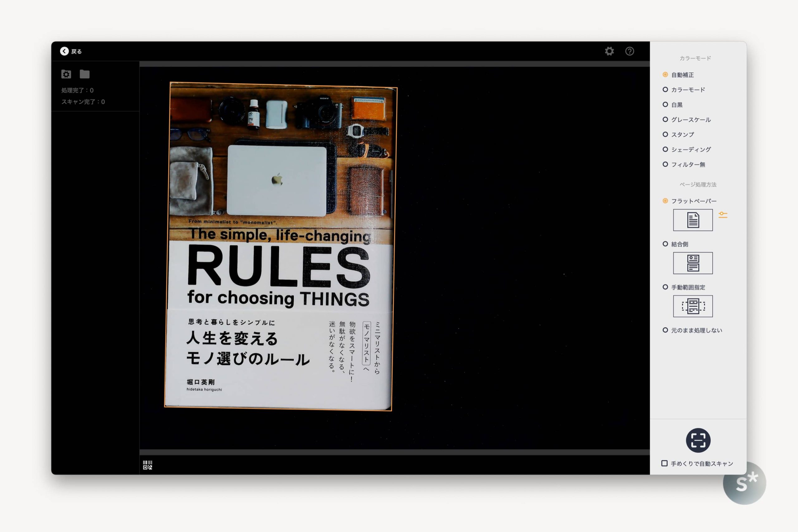Click the カラーモード section heading
The width and height of the screenshot is (798, 532).
(695, 58)
